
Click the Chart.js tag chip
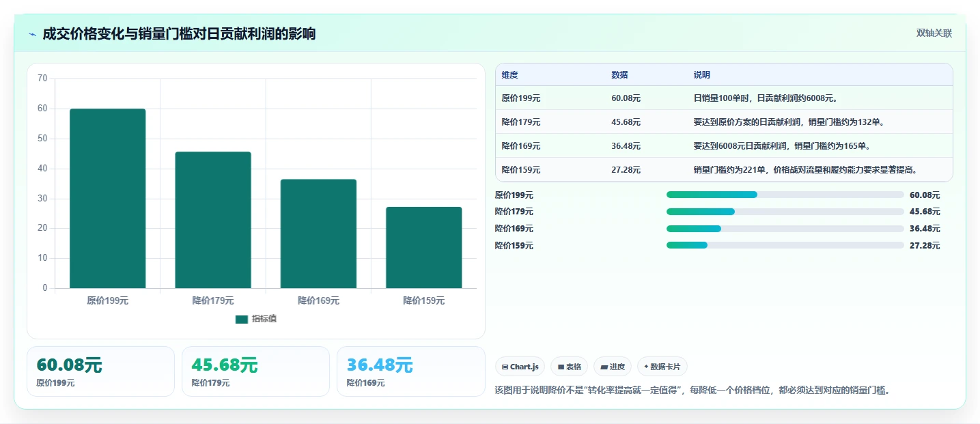coord(520,367)
